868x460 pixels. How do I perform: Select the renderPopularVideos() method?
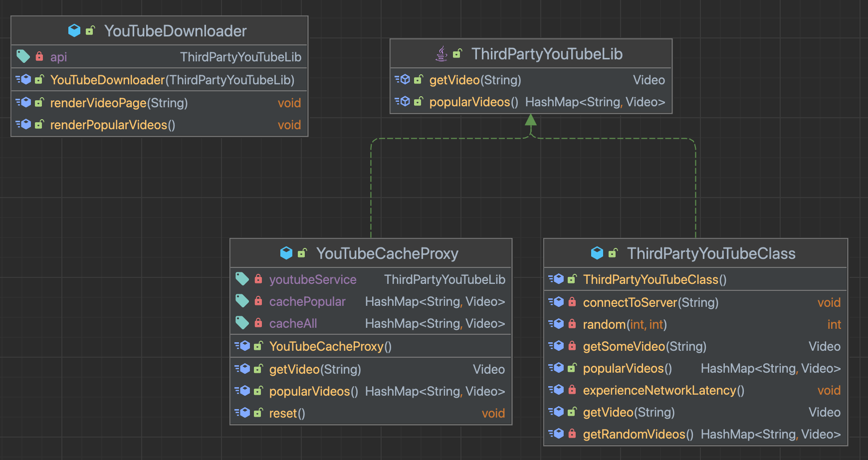(113, 125)
